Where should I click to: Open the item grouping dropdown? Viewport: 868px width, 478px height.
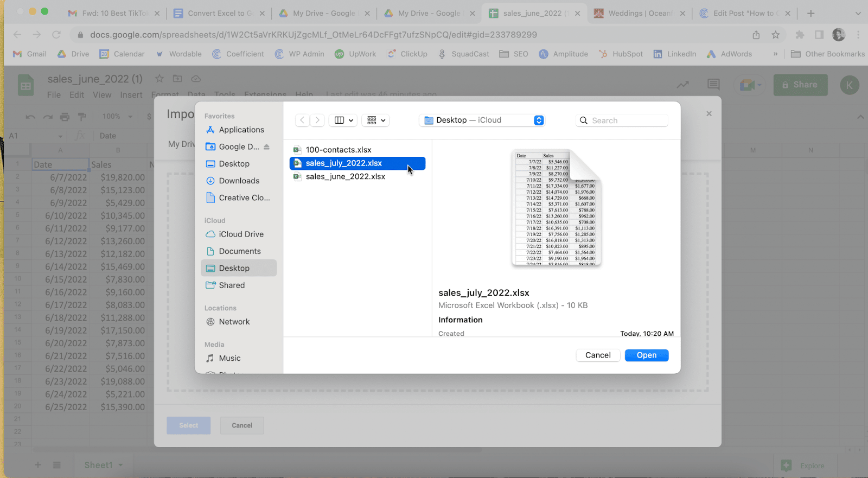pos(376,120)
